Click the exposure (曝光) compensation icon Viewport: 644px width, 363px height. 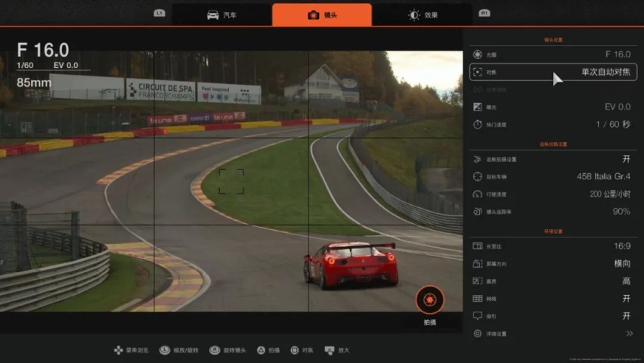pyautogui.click(x=477, y=107)
